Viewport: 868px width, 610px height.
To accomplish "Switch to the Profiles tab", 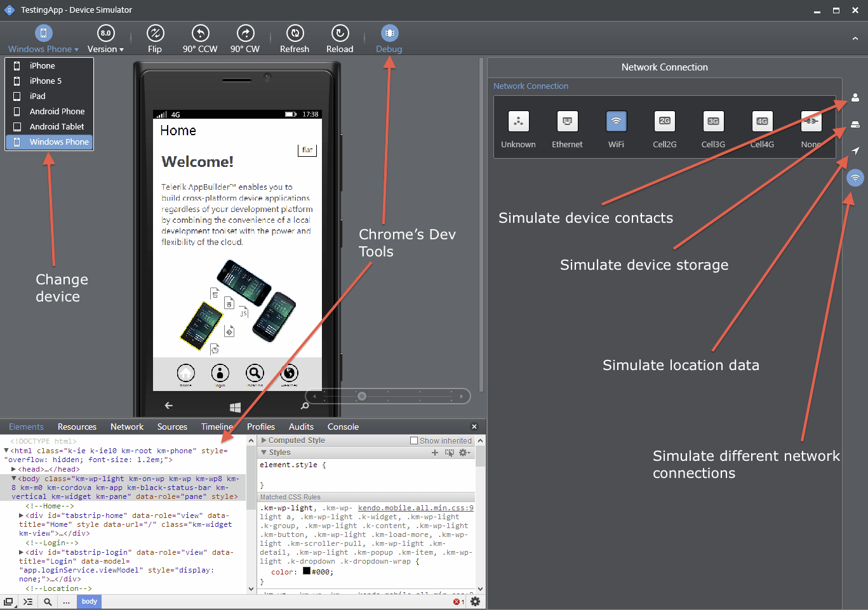I will click(261, 427).
